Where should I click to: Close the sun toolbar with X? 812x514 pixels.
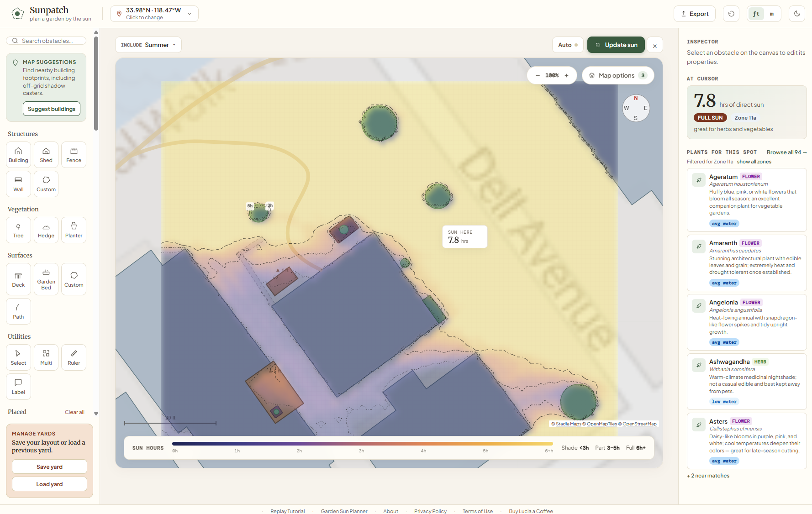coord(655,45)
